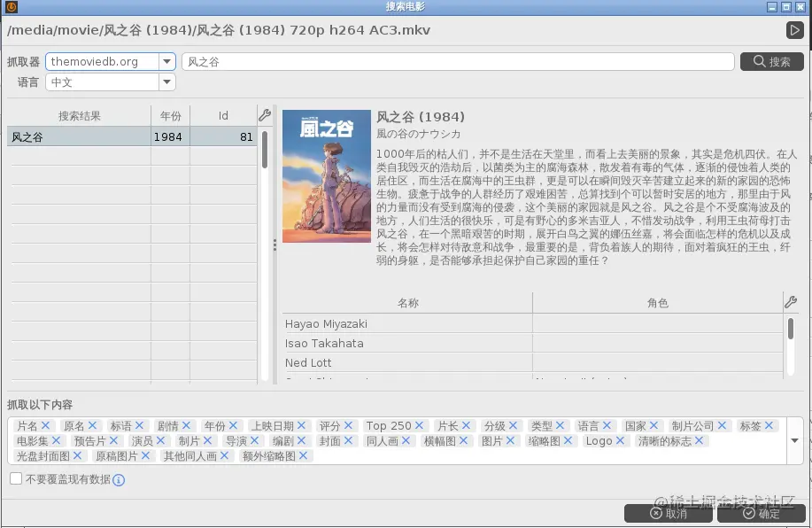The image size is (812, 528).
Task: Play the movie file with the play icon
Action: pyautogui.click(x=794, y=30)
